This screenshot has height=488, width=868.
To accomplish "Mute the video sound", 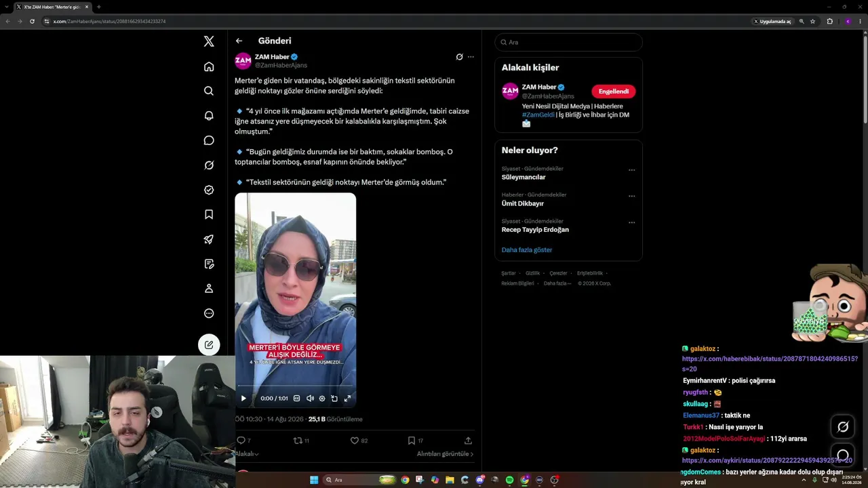I will 310,399.
